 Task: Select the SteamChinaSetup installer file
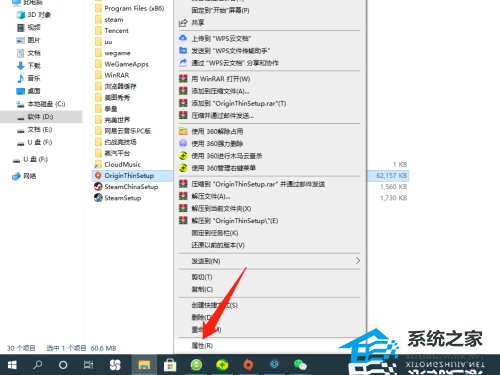click(x=126, y=187)
